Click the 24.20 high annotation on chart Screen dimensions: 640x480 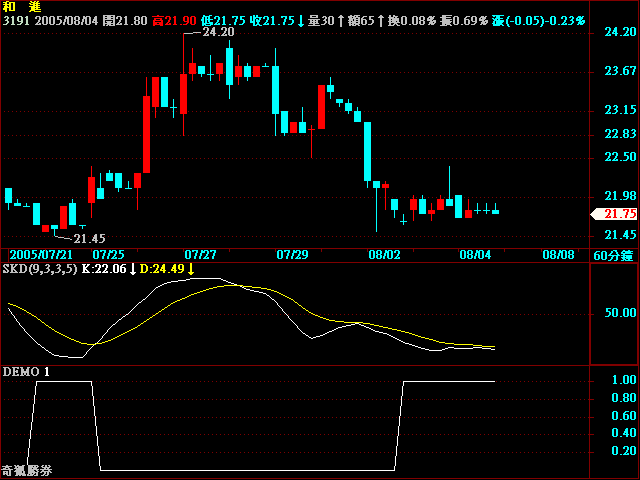pos(219,32)
